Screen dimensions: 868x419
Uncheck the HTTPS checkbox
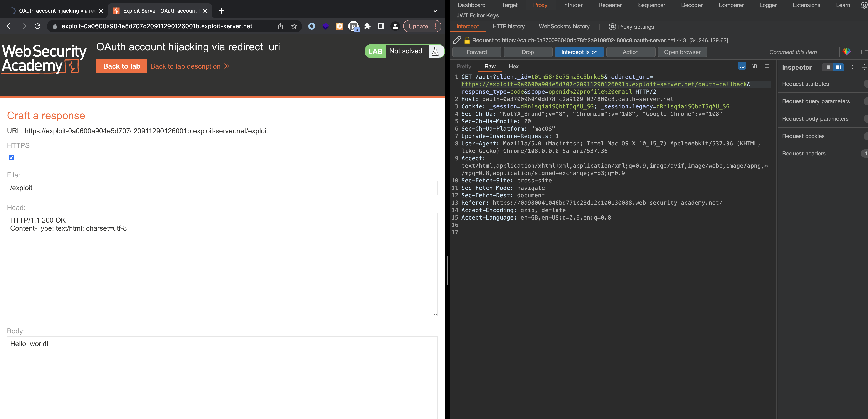(x=12, y=157)
